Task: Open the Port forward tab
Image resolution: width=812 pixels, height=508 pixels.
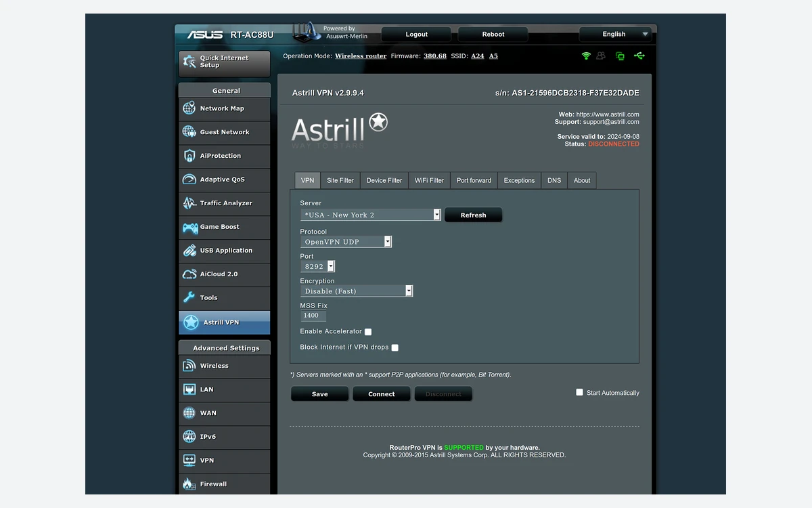Action: [x=474, y=180]
